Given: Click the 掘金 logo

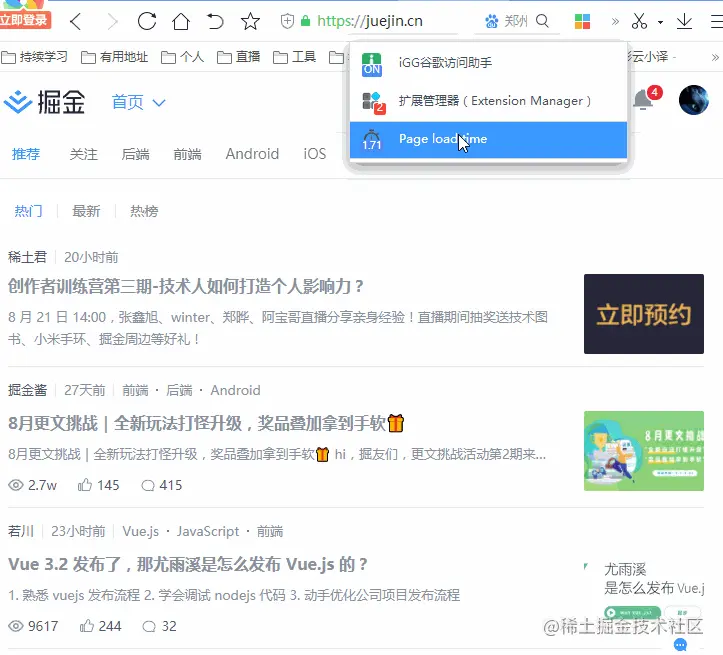Looking at the screenshot, I should (x=45, y=102).
